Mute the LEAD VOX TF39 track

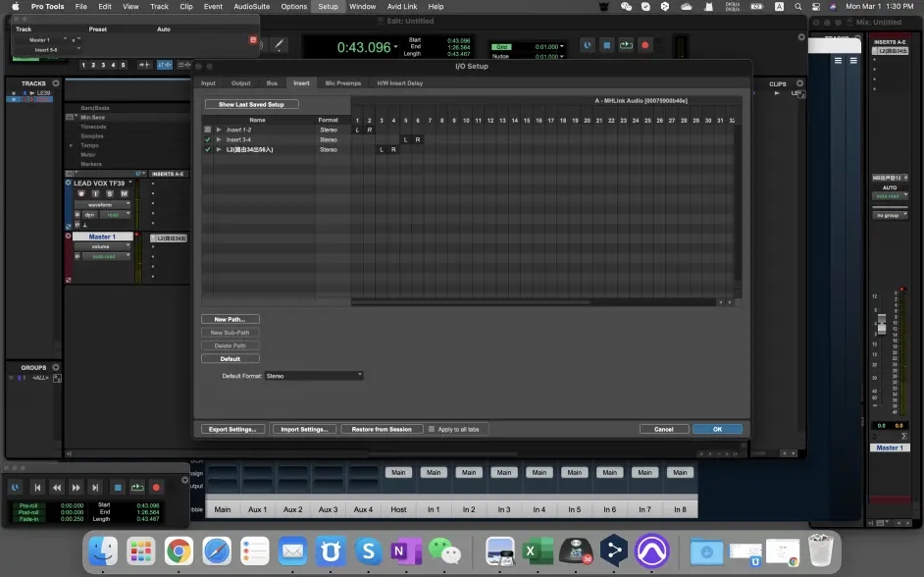(x=124, y=193)
